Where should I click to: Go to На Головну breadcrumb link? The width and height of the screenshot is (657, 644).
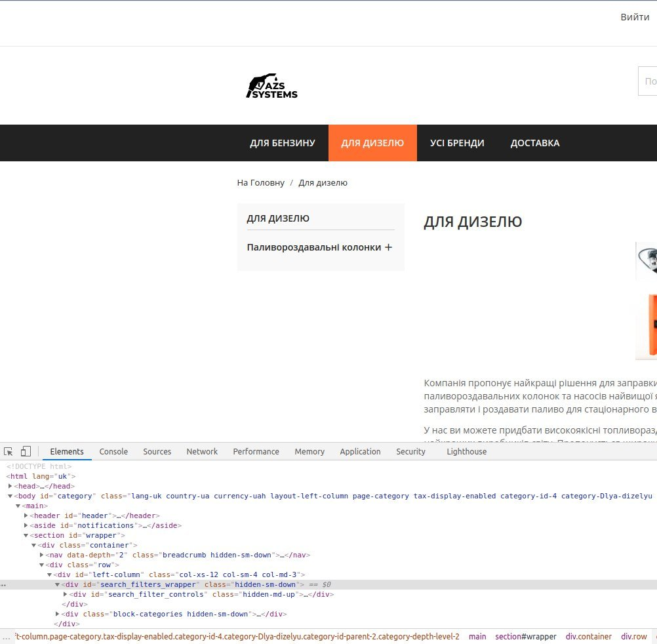[x=260, y=183]
